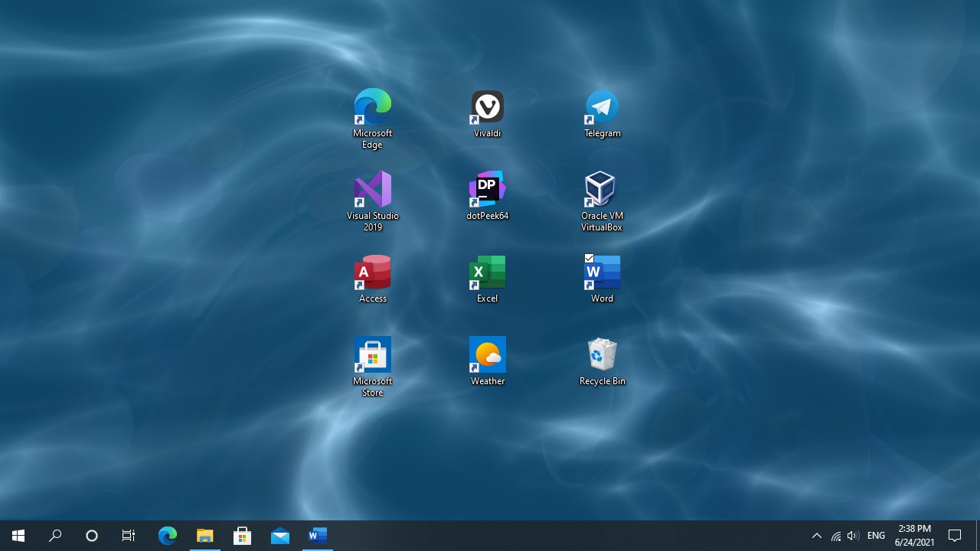
Task: Open the Mail app from the taskbar
Action: tap(279, 536)
